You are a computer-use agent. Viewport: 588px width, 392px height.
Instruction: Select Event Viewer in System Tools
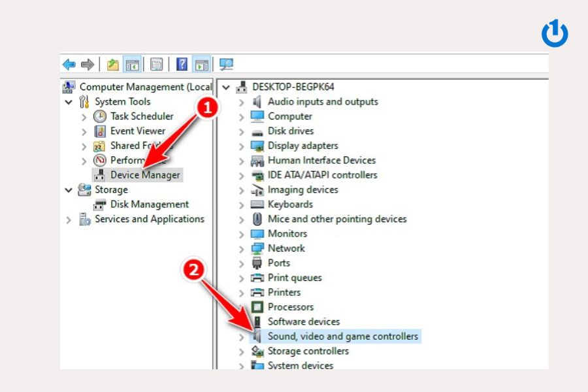[x=138, y=131]
